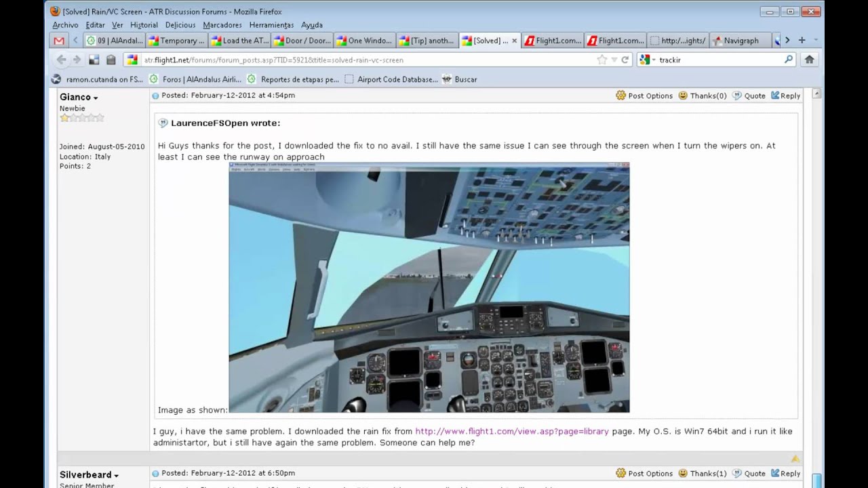Open the ramon.cutanda on FS... bookmark
Screen dimensions: 868x488
point(98,79)
